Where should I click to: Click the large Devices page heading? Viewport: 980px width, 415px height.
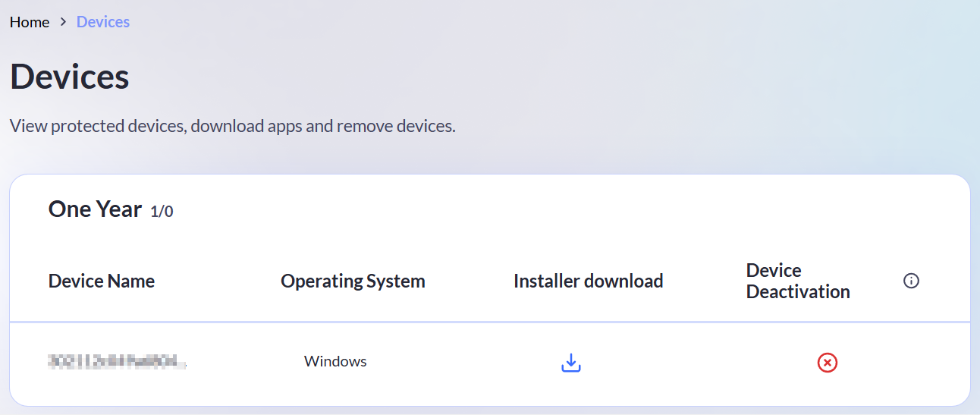click(x=70, y=77)
